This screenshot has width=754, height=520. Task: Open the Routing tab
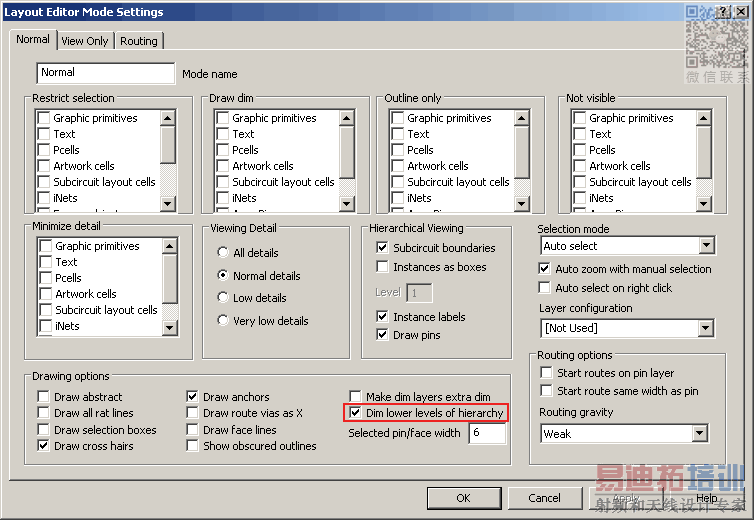[x=139, y=41]
